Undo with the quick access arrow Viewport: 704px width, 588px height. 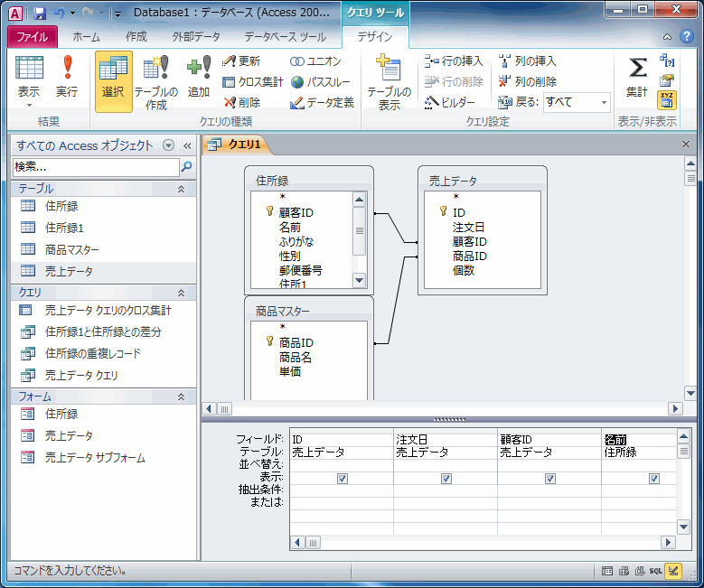[x=60, y=13]
